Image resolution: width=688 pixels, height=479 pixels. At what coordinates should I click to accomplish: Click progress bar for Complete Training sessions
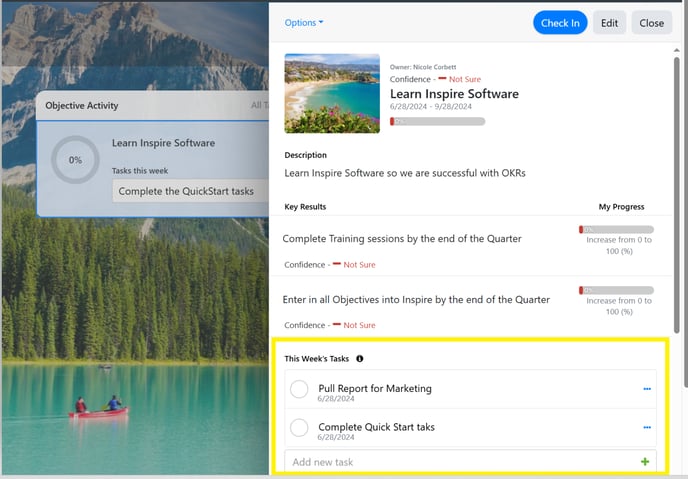(616, 229)
